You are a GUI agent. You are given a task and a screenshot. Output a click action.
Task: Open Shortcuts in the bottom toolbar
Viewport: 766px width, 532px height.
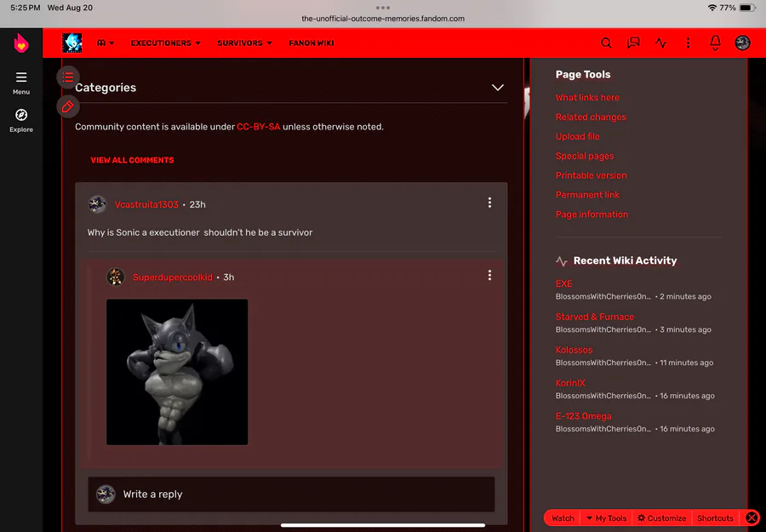click(715, 518)
